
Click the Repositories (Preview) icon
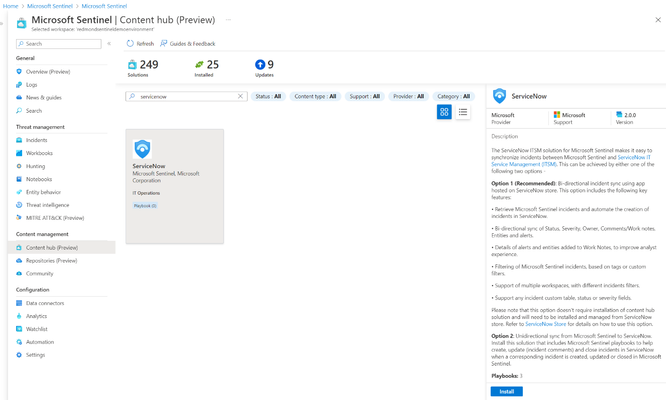coord(19,260)
